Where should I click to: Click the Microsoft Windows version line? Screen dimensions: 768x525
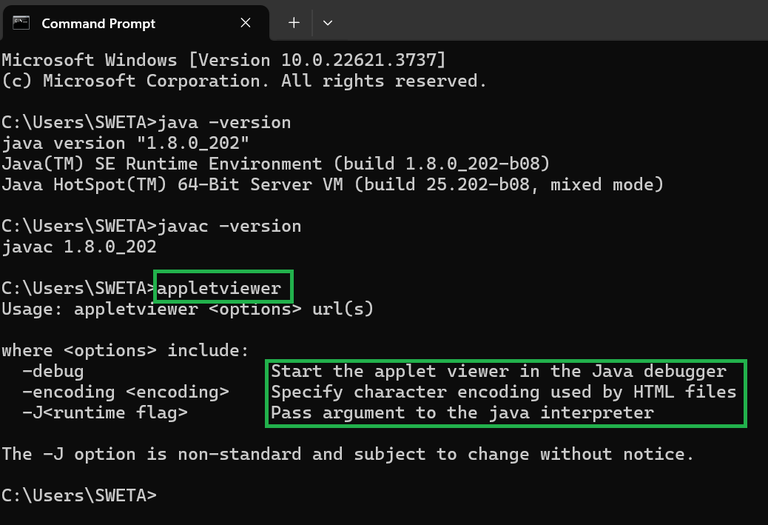pos(224,60)
